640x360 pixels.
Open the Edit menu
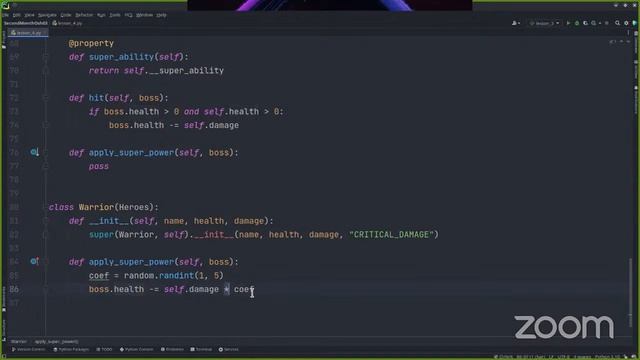pyautogui.click(x=16, y=15)
